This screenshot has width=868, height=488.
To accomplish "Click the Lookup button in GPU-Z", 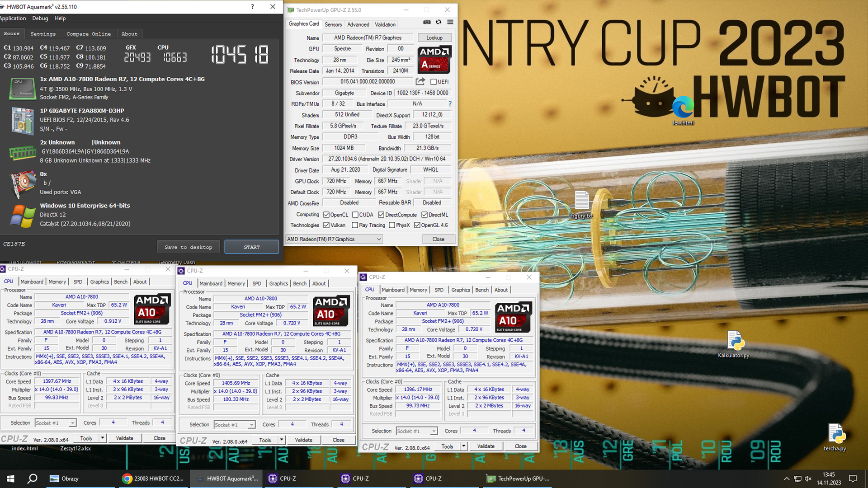I will click(x=434, y=38).
